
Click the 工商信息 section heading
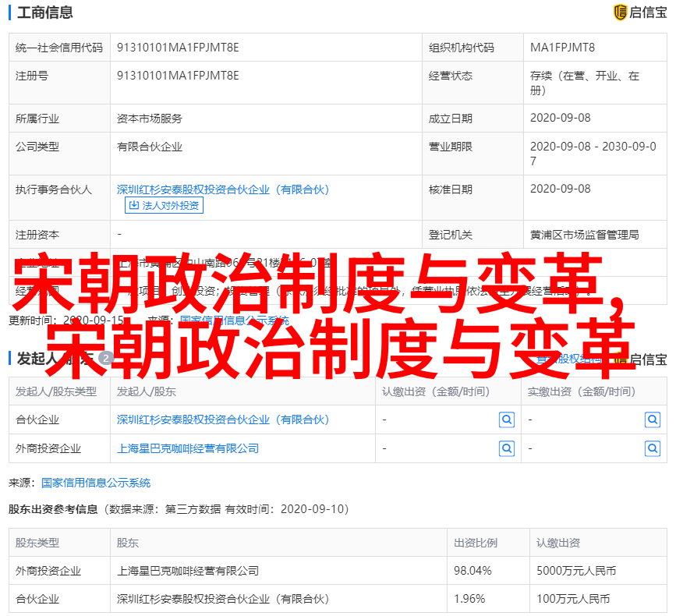[x=45, y=12]
